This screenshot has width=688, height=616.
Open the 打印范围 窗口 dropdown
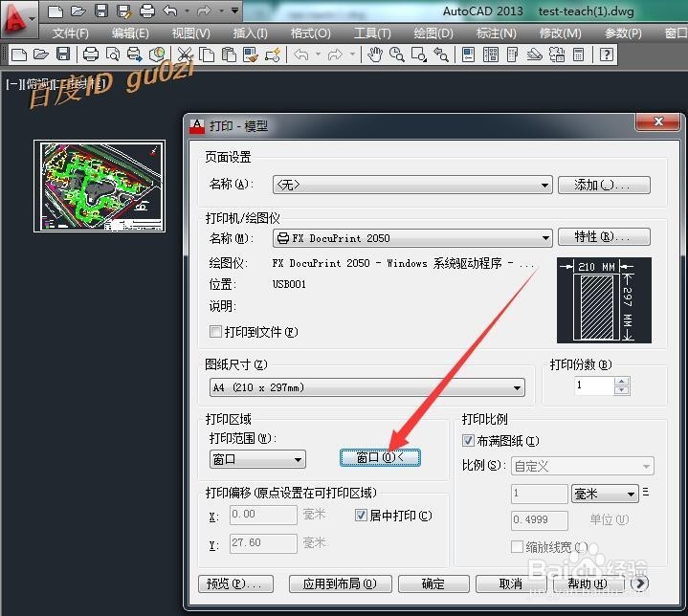(257, 459)
